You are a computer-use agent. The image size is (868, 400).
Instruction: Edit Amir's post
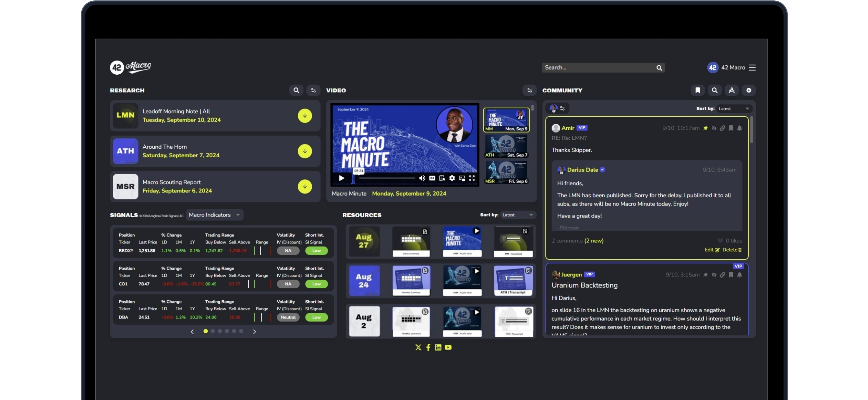[x=712, y=250]
